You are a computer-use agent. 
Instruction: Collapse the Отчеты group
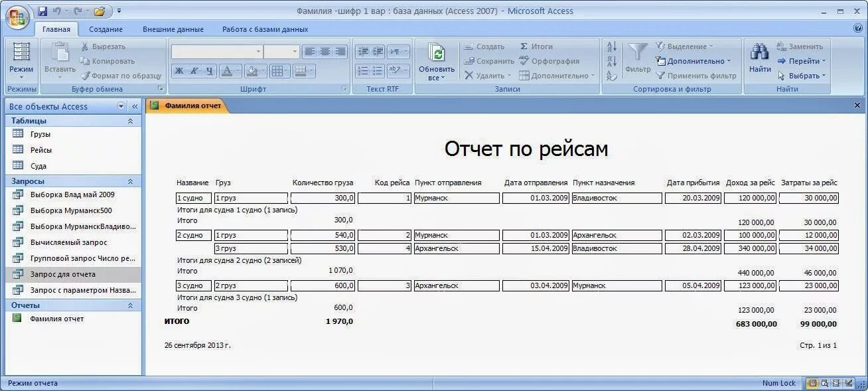click(x=130, y=305)
